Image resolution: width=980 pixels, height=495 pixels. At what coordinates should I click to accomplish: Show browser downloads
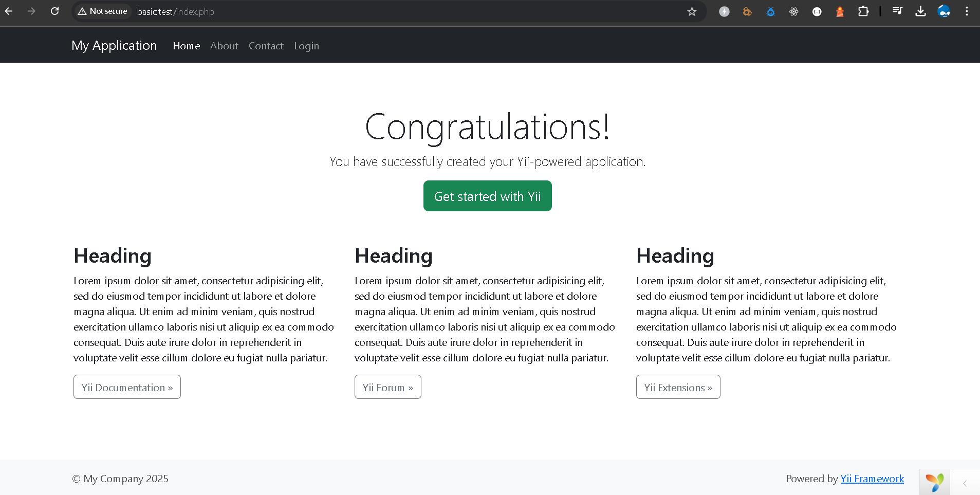tap(920, 11)
